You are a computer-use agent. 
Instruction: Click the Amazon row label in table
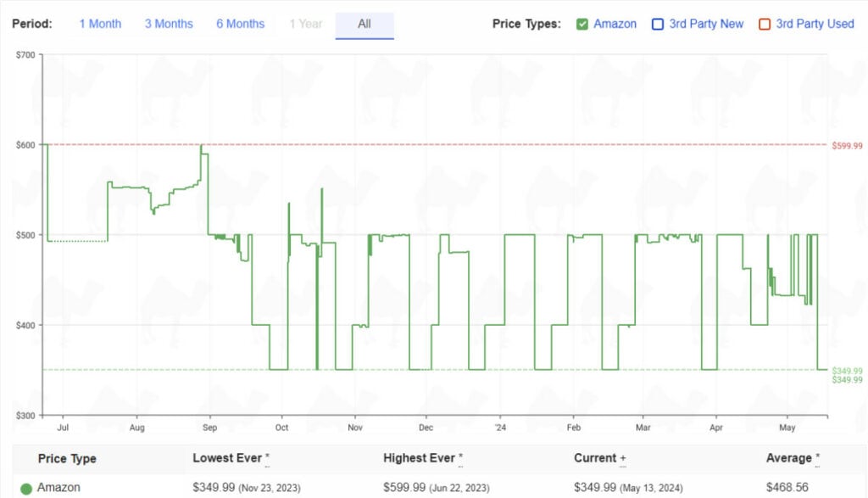[x=58, y=488]
